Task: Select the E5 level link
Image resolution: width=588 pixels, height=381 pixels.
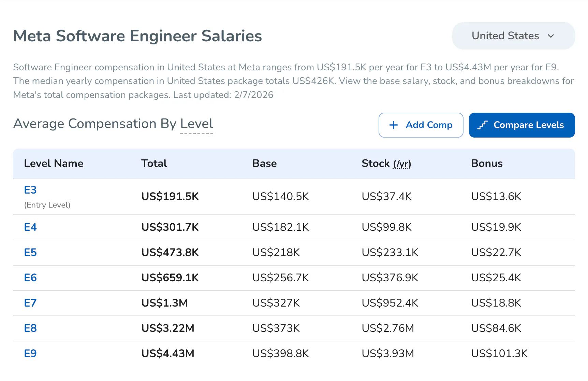Action: (30, 252)
